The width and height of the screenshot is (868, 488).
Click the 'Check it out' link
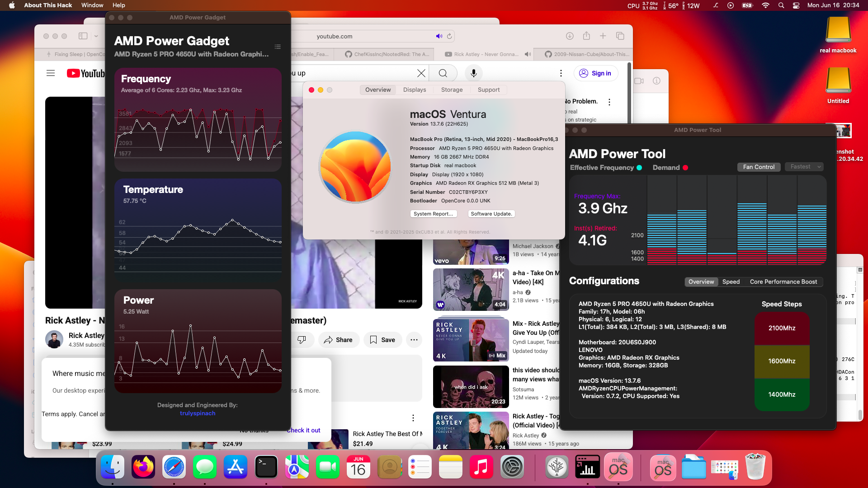point(303,430)
